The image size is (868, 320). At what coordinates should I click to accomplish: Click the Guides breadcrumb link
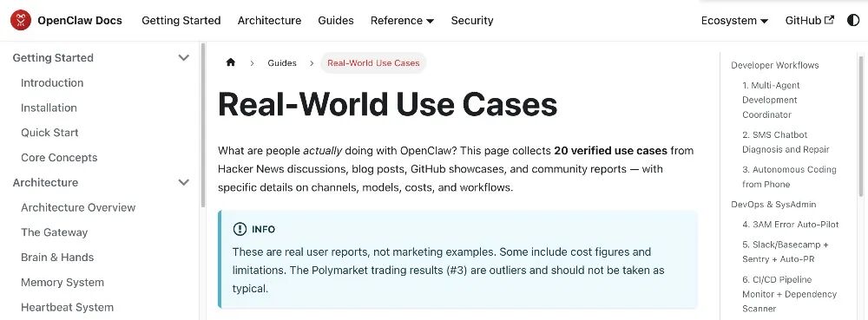coord(282,63)
